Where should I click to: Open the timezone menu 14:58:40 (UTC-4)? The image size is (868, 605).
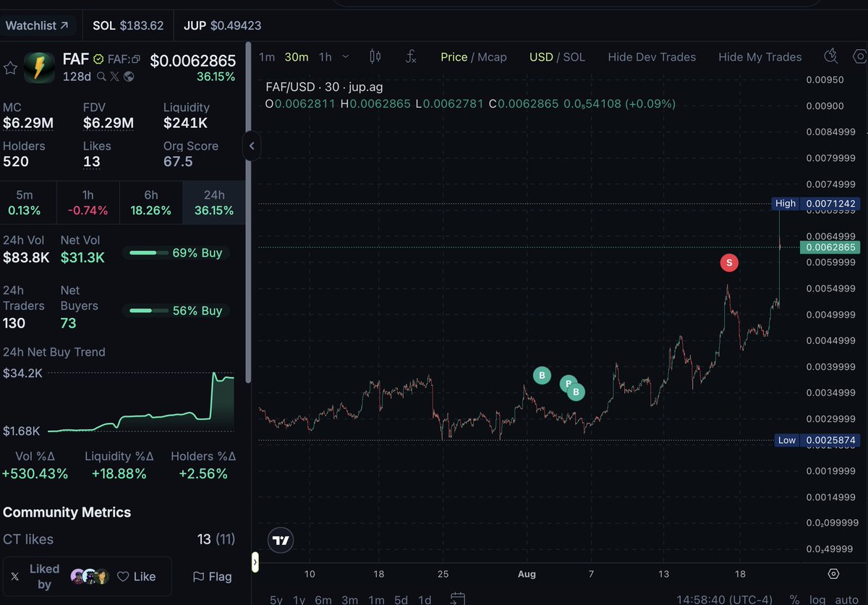pyautogui.click(x=724, y=599)
